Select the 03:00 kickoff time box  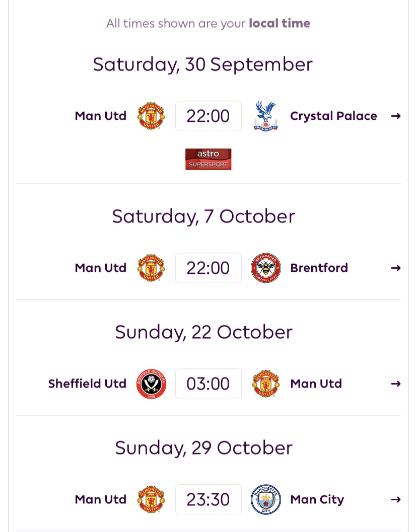click(208, 384)
